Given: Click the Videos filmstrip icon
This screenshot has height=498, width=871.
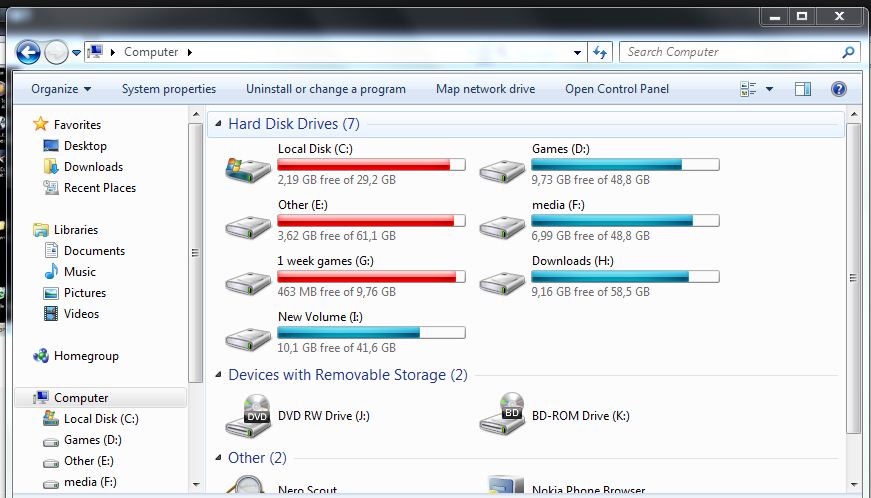Looking at the screenshot, I should pos(51,314).
